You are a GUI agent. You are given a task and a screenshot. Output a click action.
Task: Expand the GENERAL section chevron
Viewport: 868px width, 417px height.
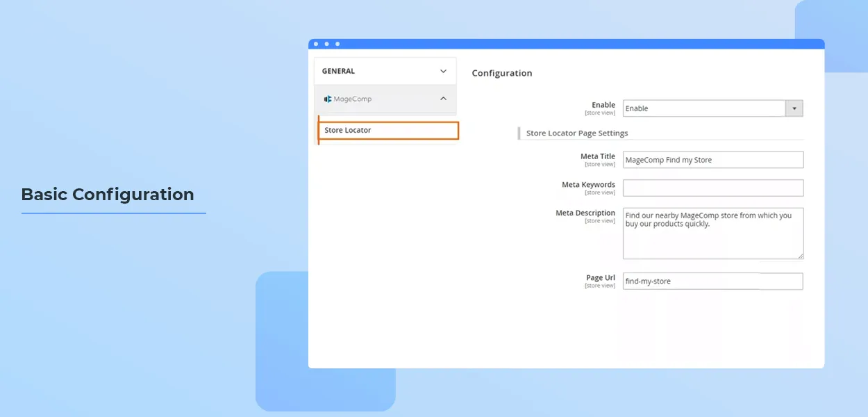point(444,71)
